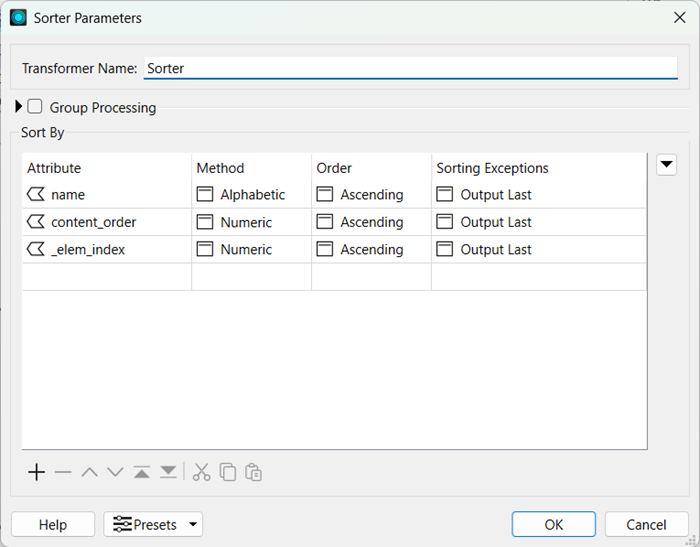Screen dimensions: 700x547
Task: Click the Presets button label
Action: pyautogui.click(x=155, y=525)
